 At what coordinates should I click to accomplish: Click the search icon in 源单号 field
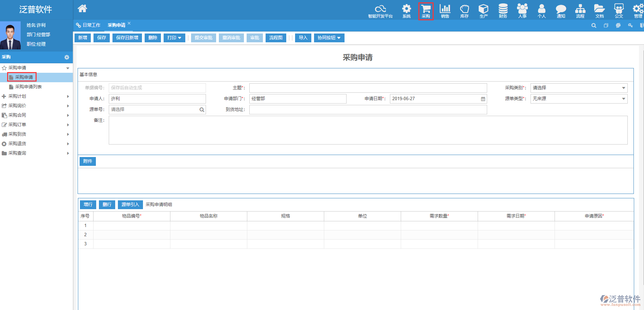tap(202, 110)
